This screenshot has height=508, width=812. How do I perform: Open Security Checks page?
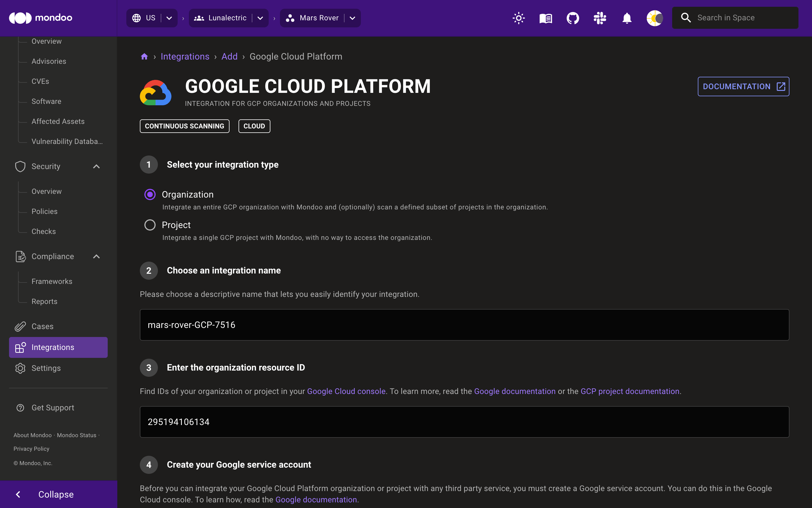coord(44,231)
